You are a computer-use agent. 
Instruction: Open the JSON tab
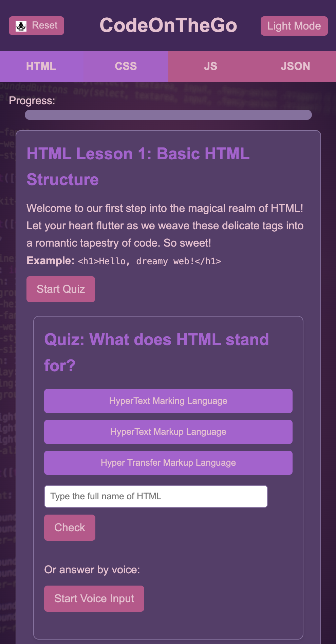click(x=295, y=66)
